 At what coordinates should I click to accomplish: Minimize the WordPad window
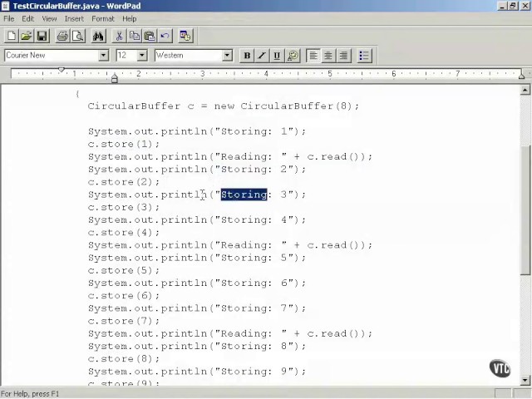502,6
